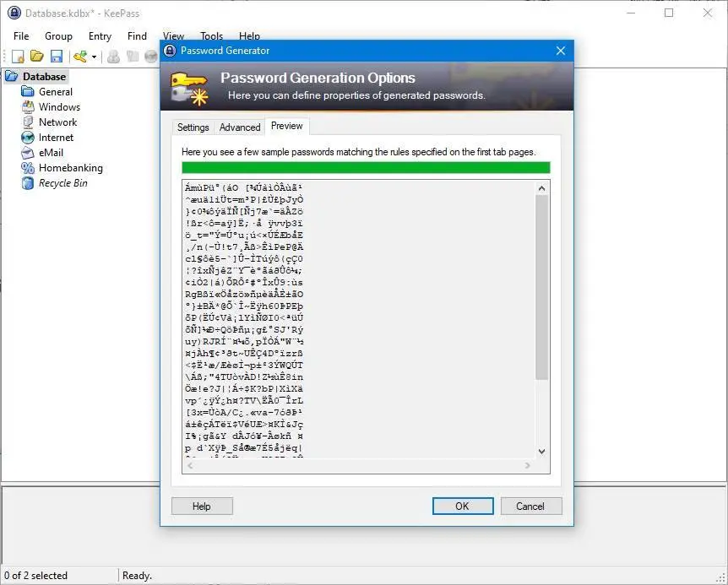Open the Group menu
Image resolution: width=728 pixels, height=585 pixels.
click(58, 36)
